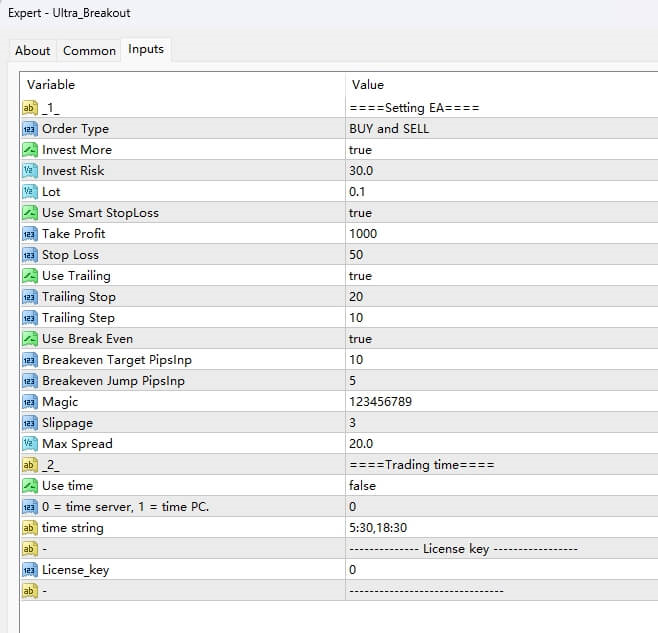Click the integer icon beside Magic

pyautogui.click(x=29, y=401)
